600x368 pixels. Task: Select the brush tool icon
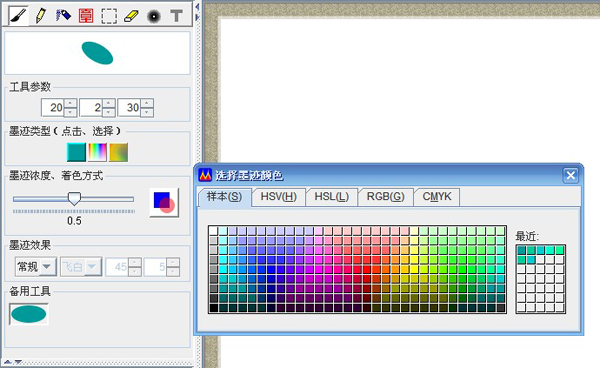[18, 16]
